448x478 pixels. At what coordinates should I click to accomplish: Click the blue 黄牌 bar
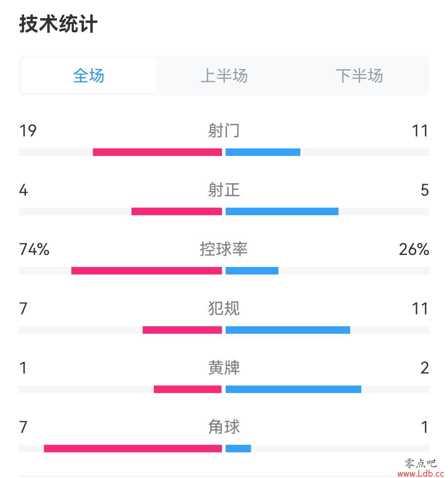point(293,389)
